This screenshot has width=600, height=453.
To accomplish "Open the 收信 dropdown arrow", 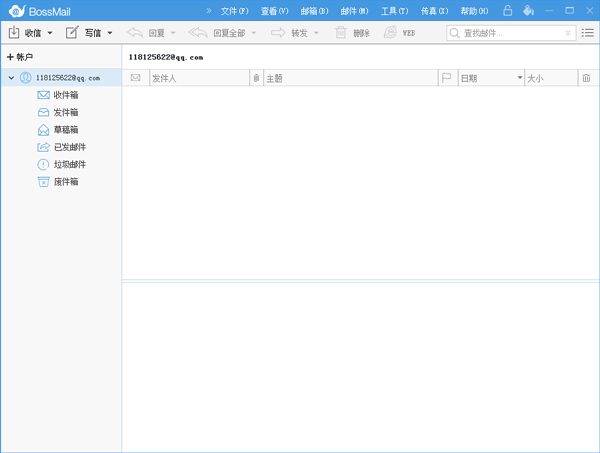I will (x=50, y=33).
